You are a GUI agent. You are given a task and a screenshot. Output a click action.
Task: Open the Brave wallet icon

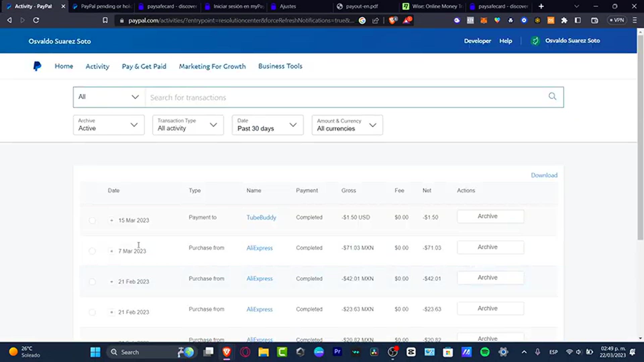coord(594,20)
